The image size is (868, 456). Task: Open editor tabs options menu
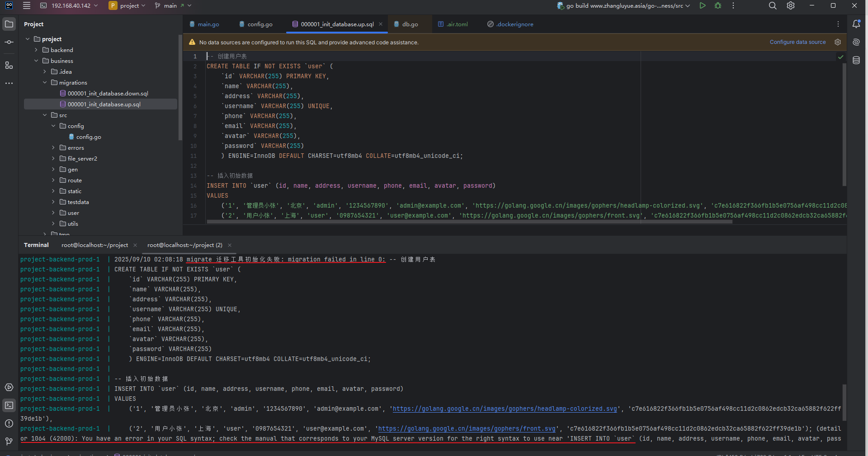pos(838,24)
